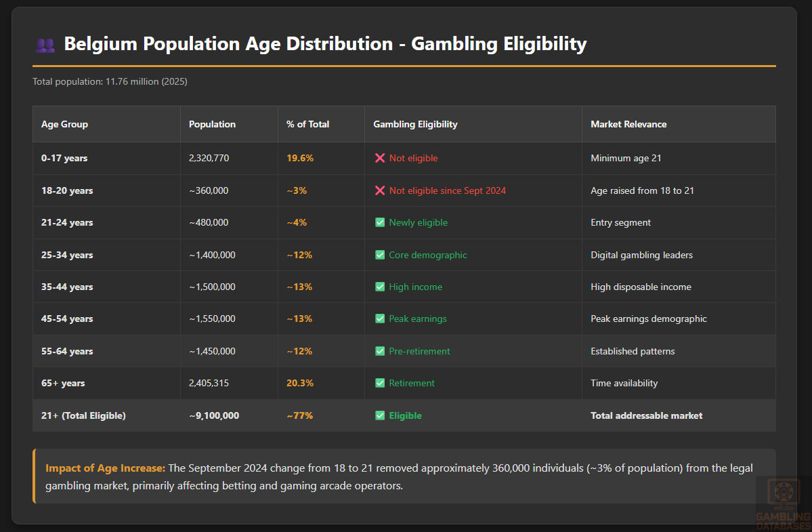Click the 19.6% orange percentage value
Image resolution: width=812 pixels, height=532 pixels.
(x=300, y=158)
